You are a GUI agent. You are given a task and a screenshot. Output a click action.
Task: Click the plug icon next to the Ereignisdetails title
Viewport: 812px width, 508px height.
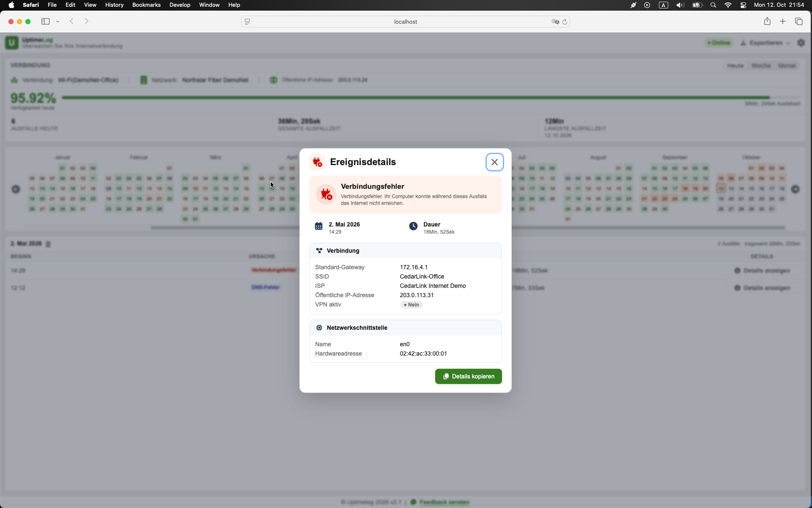pos(317,162)
